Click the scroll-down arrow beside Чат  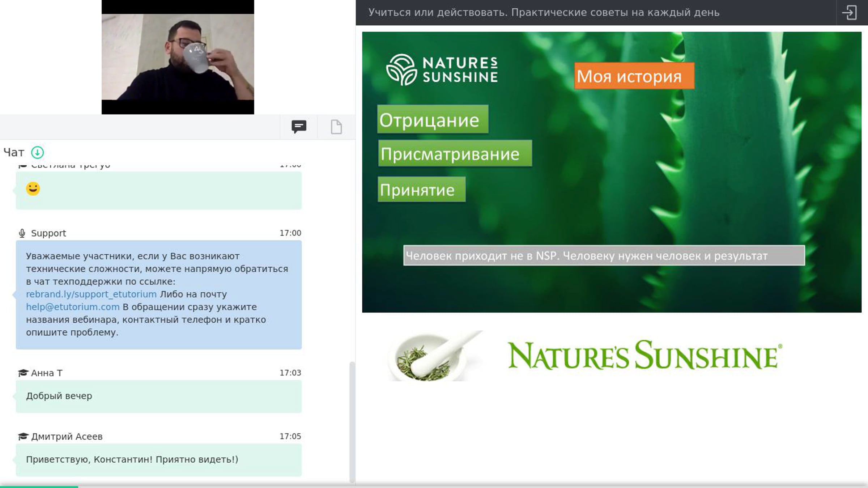coord(38,153)
